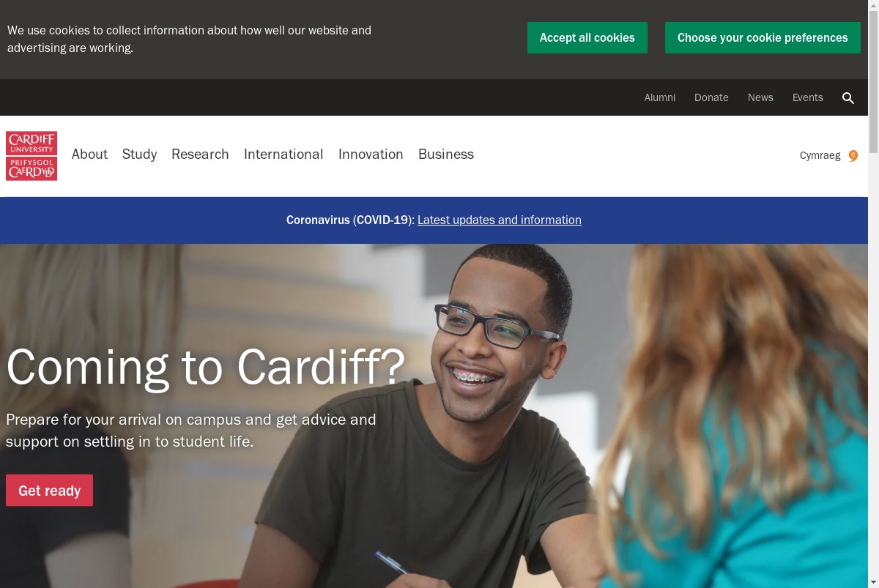Open the About menu
The image size is (879, 588).
coord(89,154)
